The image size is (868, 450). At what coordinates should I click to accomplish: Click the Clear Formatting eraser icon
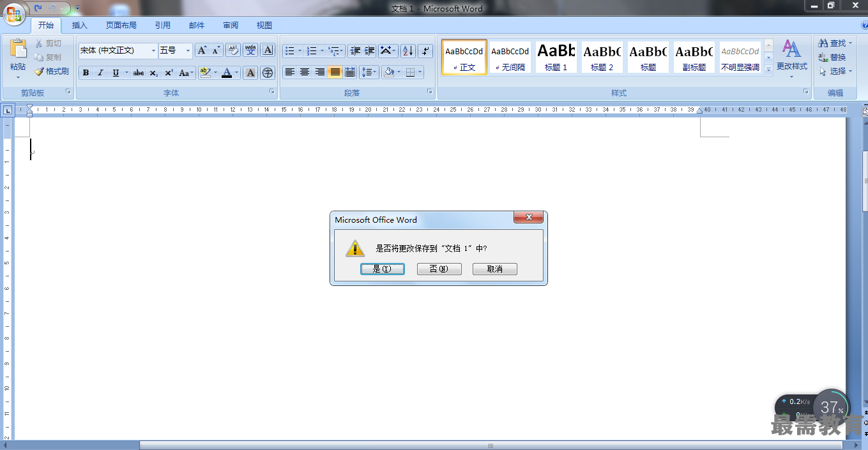232,50
